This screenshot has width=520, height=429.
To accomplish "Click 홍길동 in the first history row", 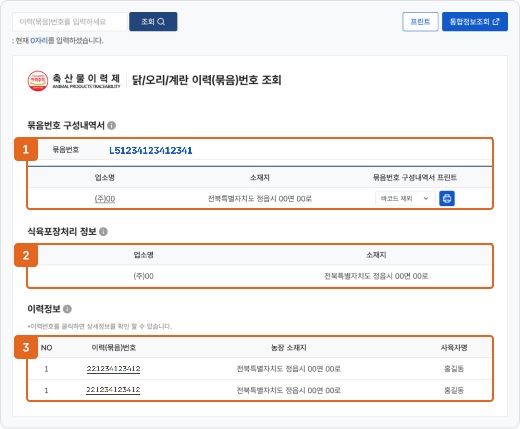I will [454, 369].
